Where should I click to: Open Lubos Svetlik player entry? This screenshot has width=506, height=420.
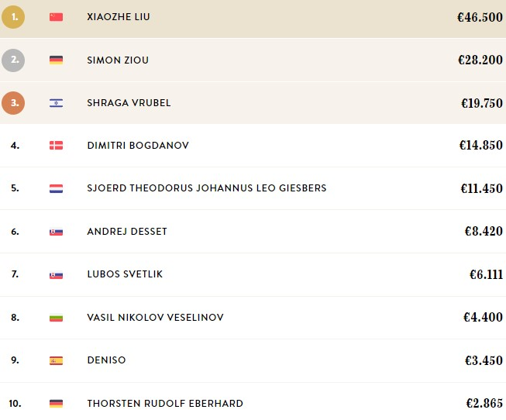(x=125, y=274)
